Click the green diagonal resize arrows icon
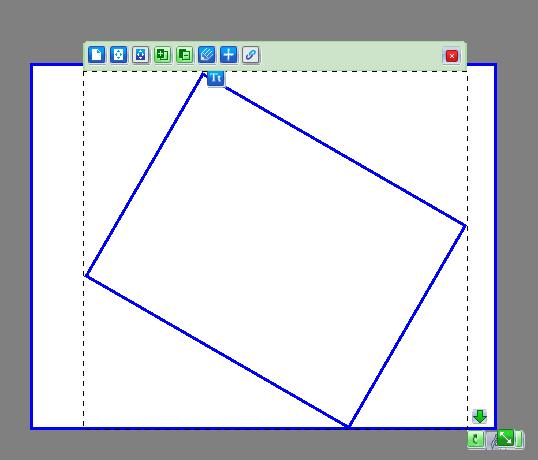This screenshot has height=460, width=538. point(505,438)
